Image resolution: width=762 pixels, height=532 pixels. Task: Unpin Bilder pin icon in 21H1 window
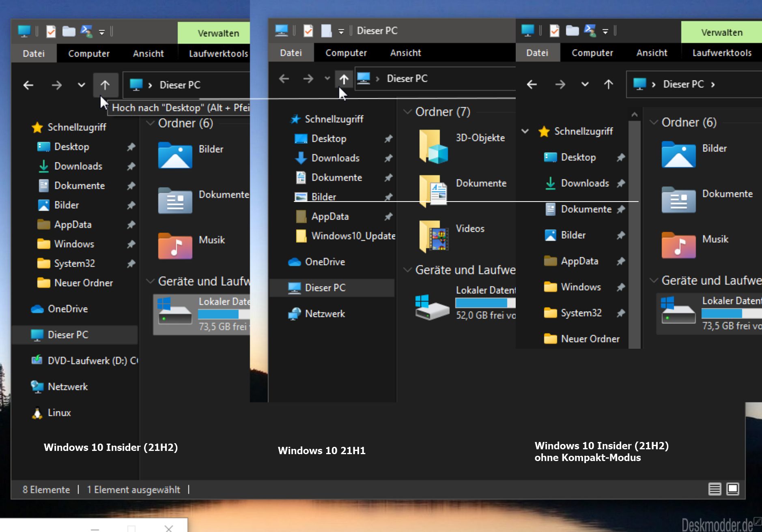pyautogui.click(x=389, y=197)
